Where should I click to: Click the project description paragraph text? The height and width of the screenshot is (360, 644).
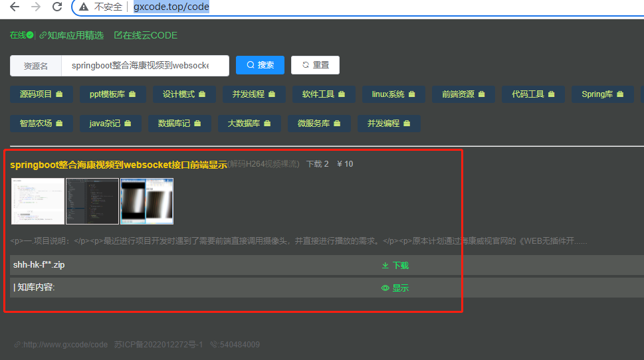pyautogui.click(x=298, y=241)
